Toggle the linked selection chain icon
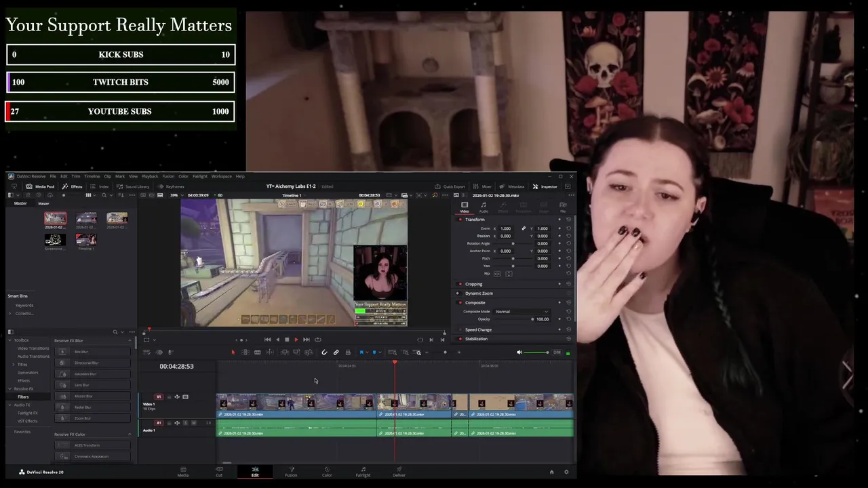Viewport: 868px width, 488px height. 336,352
